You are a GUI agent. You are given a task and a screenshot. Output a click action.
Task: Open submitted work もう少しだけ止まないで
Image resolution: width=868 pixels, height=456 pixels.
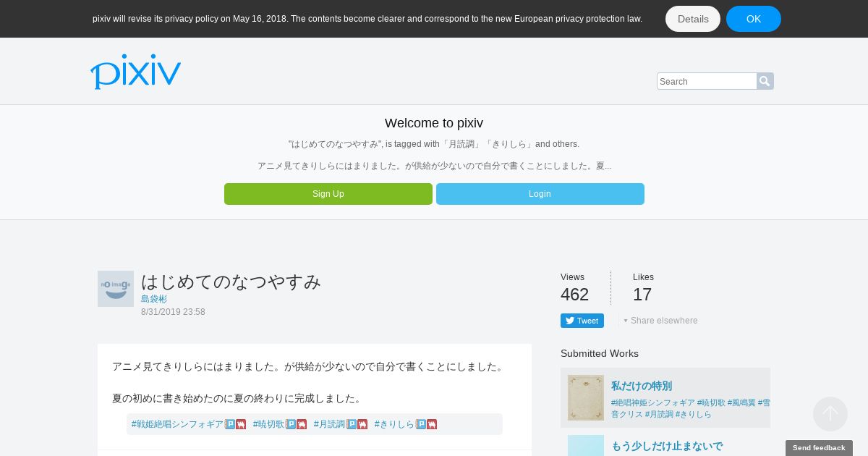(x=667, y=446)
